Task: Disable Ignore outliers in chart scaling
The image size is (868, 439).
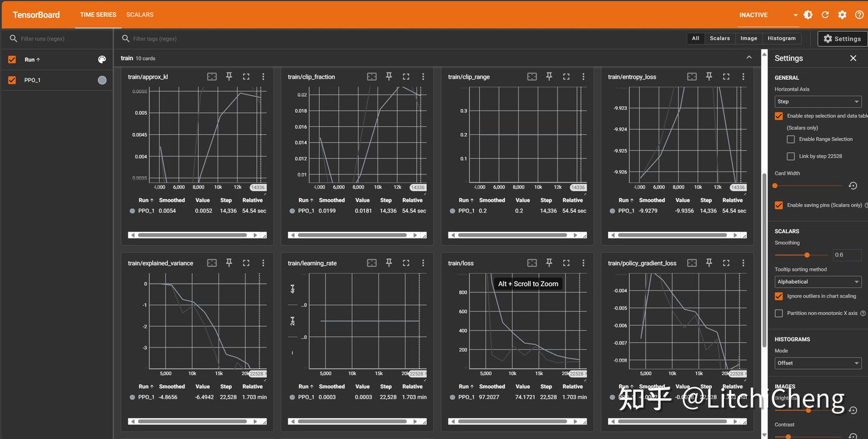Action: tap(779, 296)
